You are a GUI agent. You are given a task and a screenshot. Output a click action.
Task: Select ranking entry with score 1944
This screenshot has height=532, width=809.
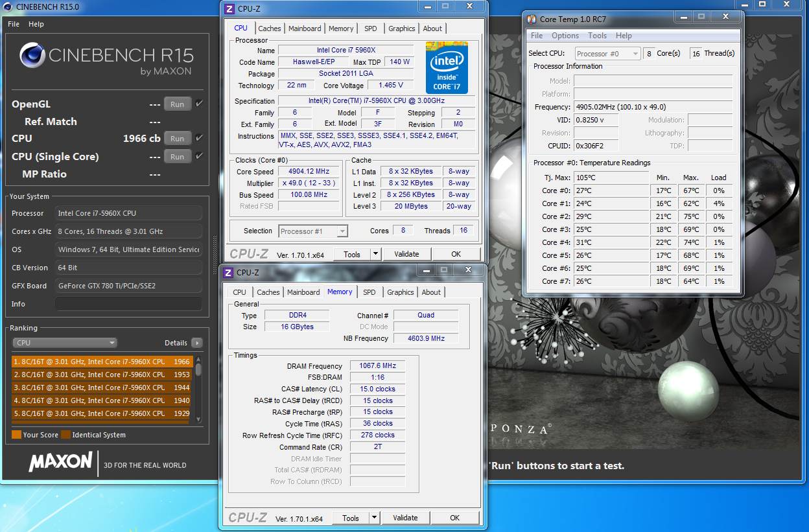pos(102,387)
